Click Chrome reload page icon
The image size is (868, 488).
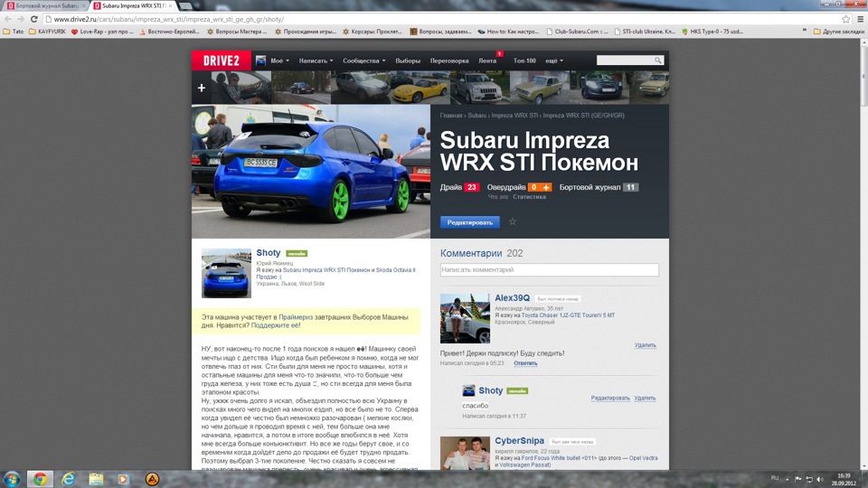click(x=33, y=19)
